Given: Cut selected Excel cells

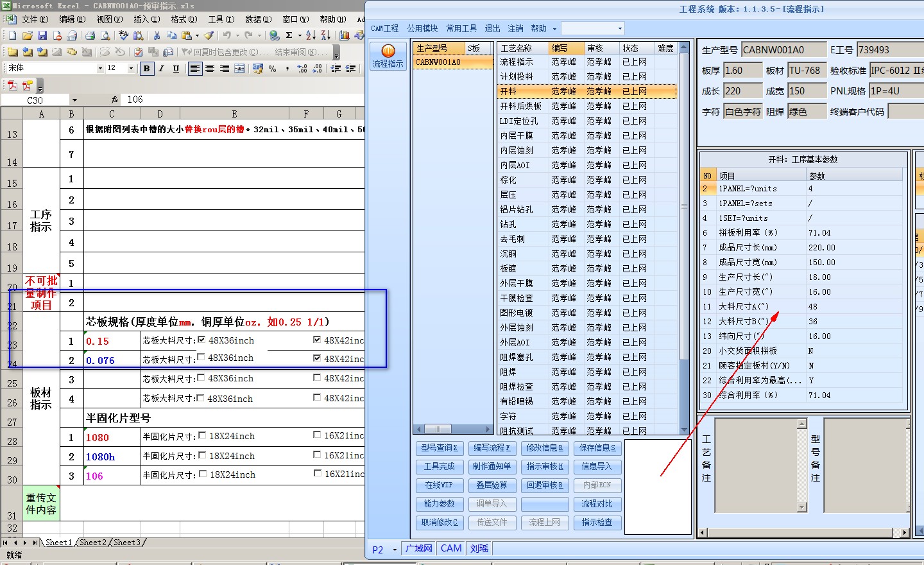Looking at the screenshot, I should pyautogui.click(x=157, y=35).
